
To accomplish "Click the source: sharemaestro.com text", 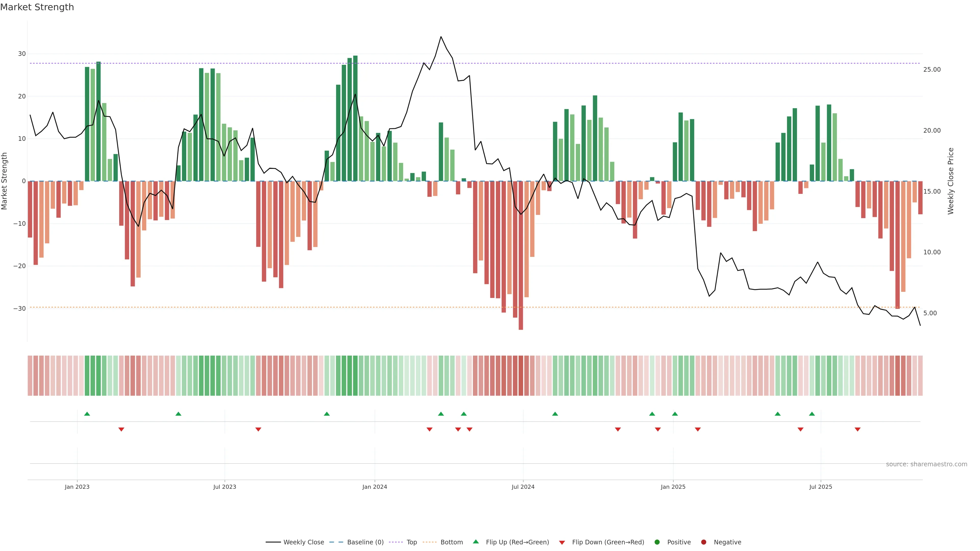I will tap(926, 464).
